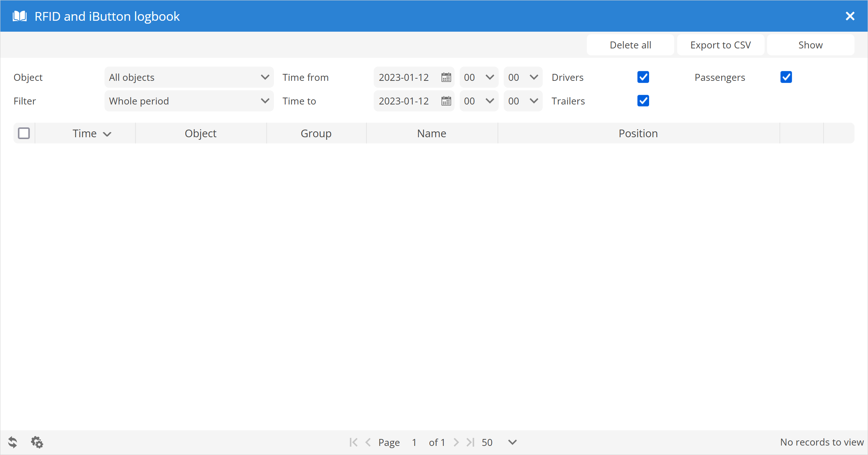Open the All objects dropdown
This screenshot has width=868, height=455.
(x=189, y=77)
